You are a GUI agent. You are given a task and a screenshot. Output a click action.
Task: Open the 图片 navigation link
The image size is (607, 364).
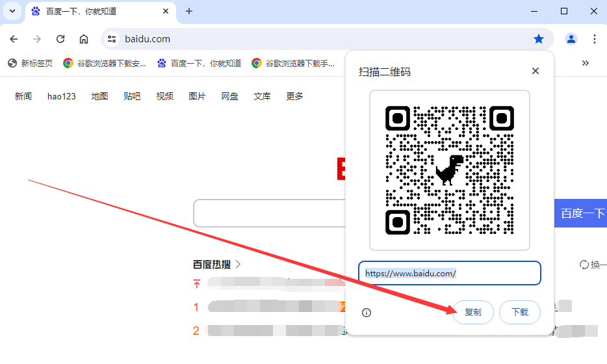point(197,96)
